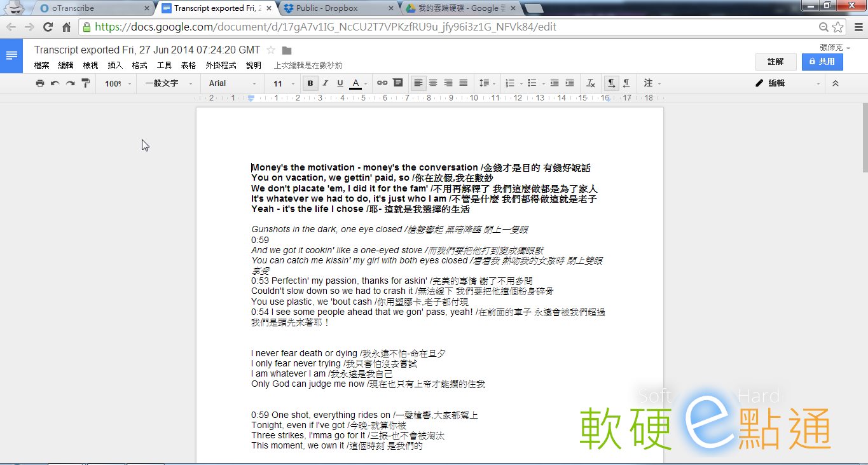The width and height of the screenshot is (868, 465).
Task: Set left-to-right paragraph direction
Action: click(611, 83)
